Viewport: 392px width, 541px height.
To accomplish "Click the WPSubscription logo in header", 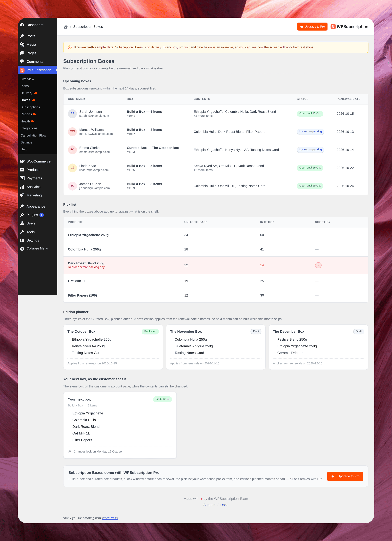I will click(x=349, y=26).
